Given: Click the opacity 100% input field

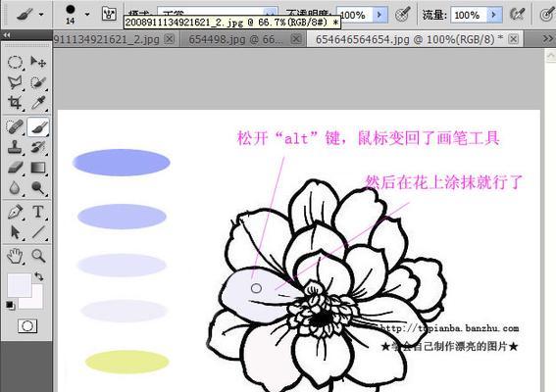Looking at the screenshot, I should click(355, 15).
